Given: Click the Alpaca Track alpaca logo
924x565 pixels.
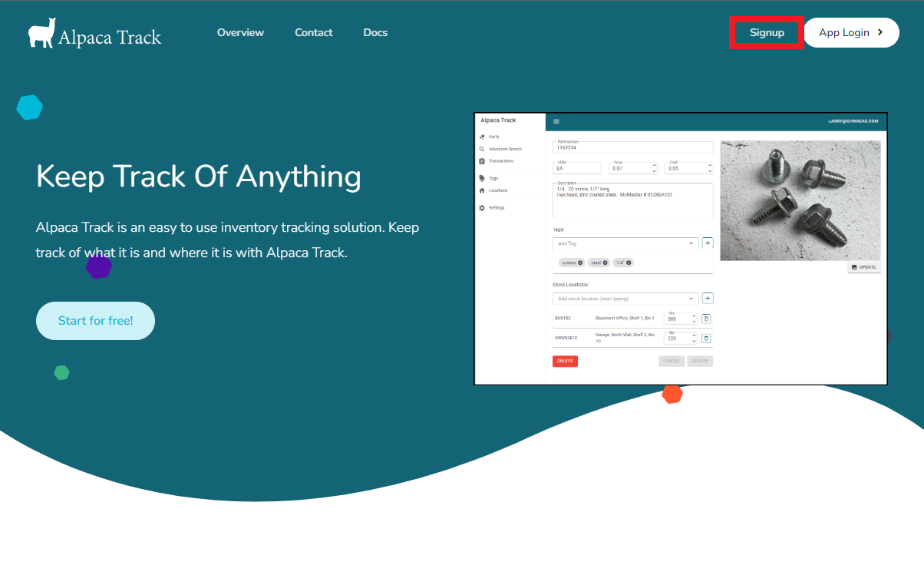Looking at the screenshot, I should coord(42,33).
